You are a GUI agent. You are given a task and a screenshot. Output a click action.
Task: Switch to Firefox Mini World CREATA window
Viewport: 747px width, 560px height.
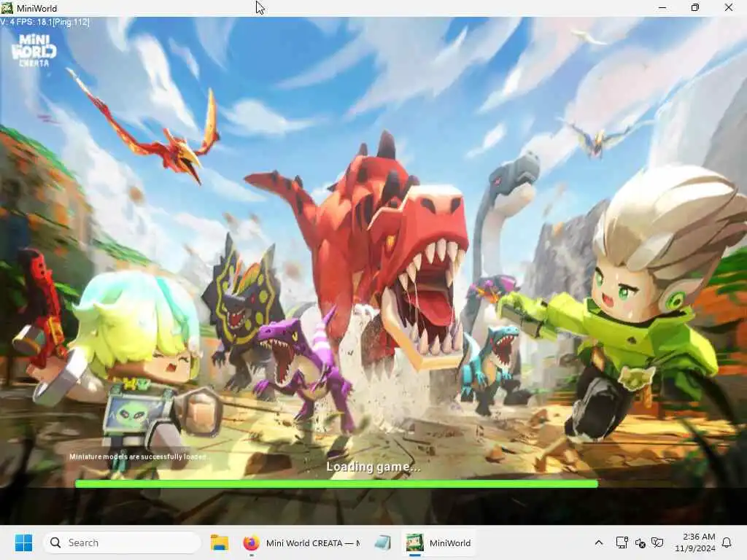301,542
